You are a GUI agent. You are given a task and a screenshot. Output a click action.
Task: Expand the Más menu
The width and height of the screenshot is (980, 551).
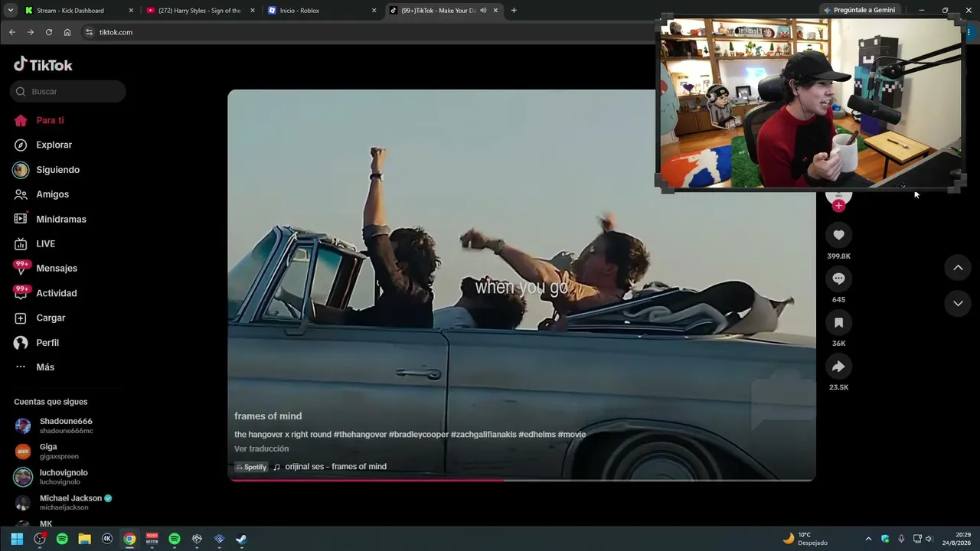(45, 367)
